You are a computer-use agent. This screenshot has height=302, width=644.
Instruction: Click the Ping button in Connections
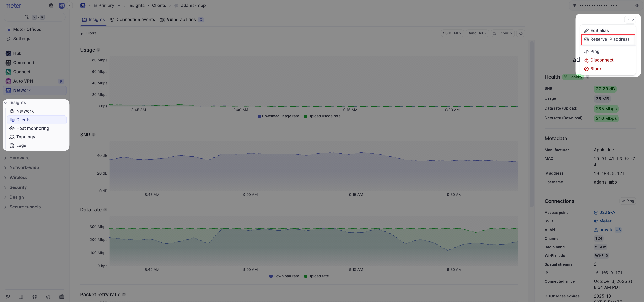point(627,201)
